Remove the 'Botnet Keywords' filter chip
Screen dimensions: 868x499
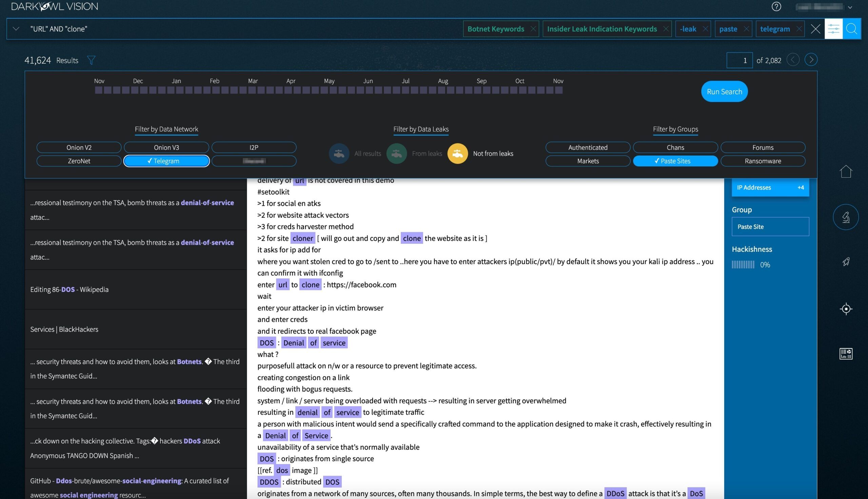534,29
